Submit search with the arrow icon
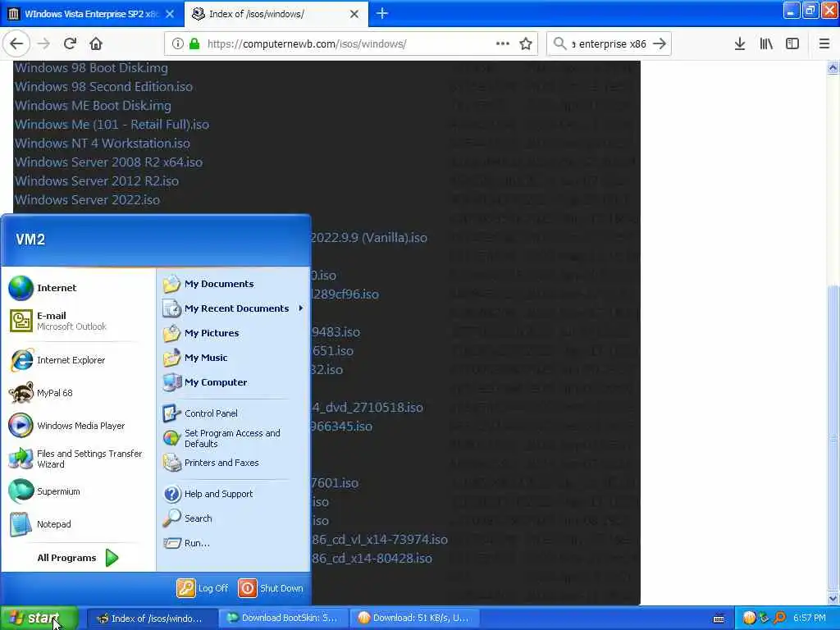Screen dimensions: 840x630 pos(660,43)
